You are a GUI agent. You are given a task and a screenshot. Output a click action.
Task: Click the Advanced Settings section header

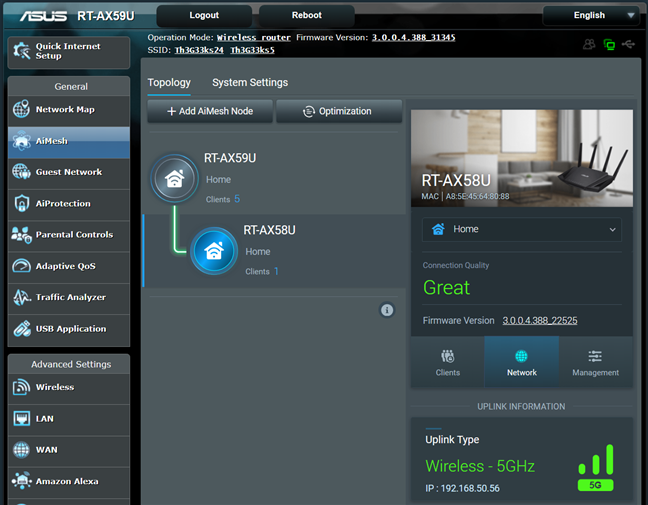click(69, 364)
